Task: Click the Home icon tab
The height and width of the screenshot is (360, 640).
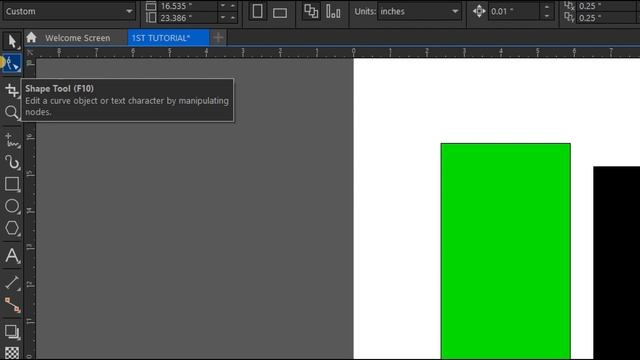Action: tap(31, 38)
